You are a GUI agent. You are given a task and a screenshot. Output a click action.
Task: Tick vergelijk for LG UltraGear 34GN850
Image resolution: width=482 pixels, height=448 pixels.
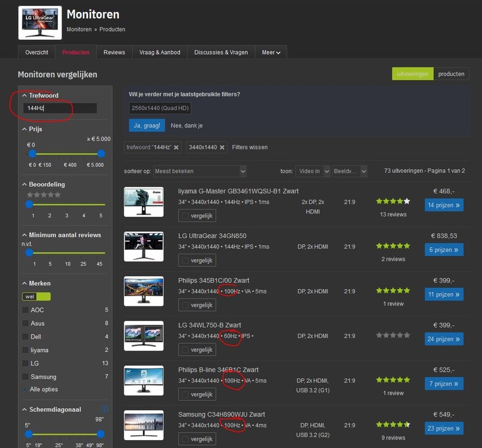click(186, 261)
